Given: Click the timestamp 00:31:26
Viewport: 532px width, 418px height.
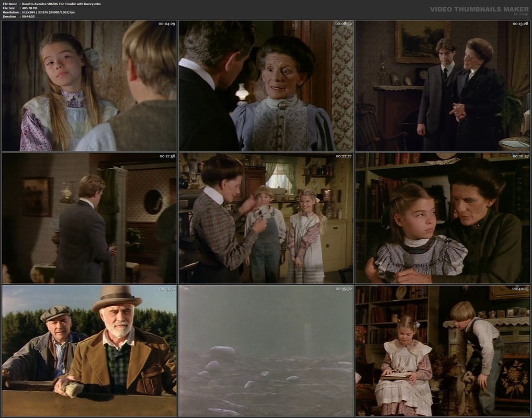Looking at the screenshot, I should click(167, 289).
